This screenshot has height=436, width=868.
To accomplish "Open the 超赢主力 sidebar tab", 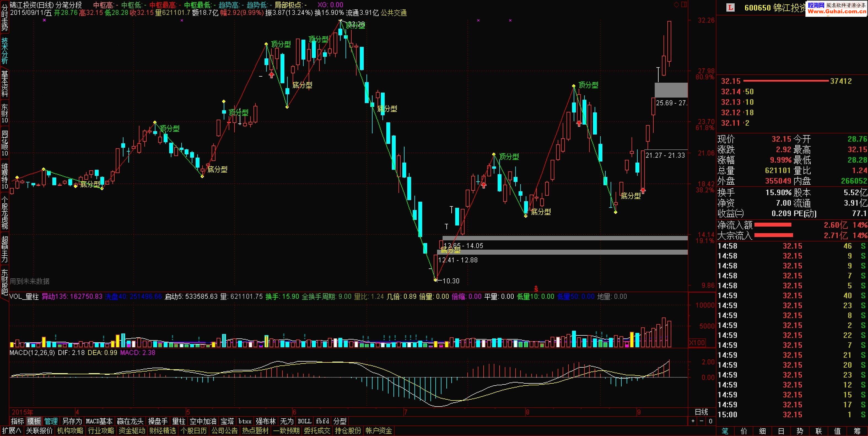I will pyautogui.click(x=4, y=249).
